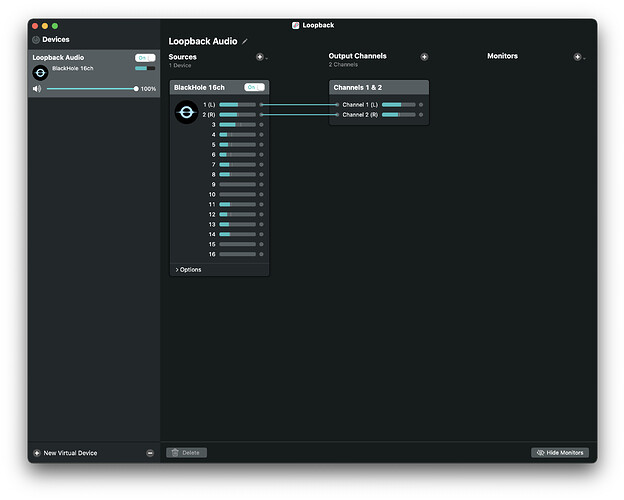Click the '2 Channels' subtitle
The height and width of the screenshot is (500, 624).
point(343,64)
